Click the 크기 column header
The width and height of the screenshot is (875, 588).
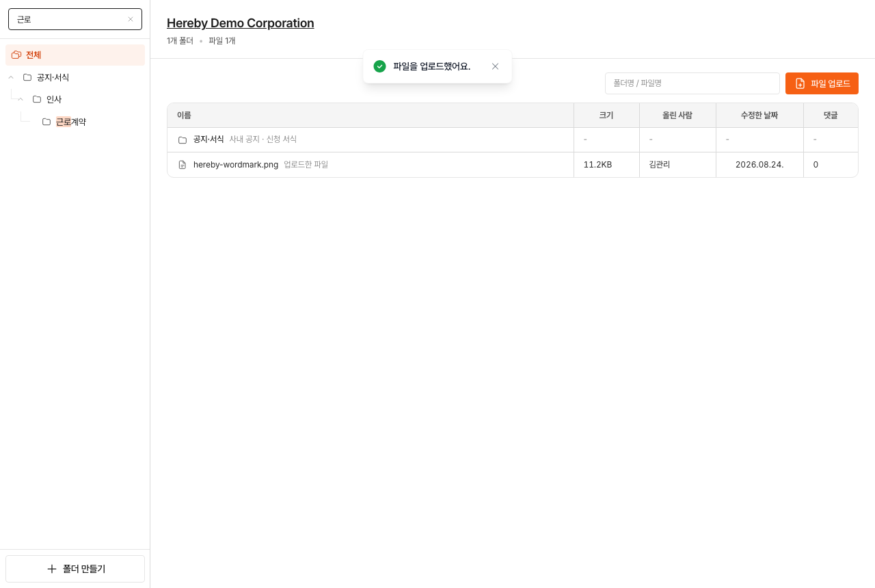pyautogui.click(x=606, y=116)
